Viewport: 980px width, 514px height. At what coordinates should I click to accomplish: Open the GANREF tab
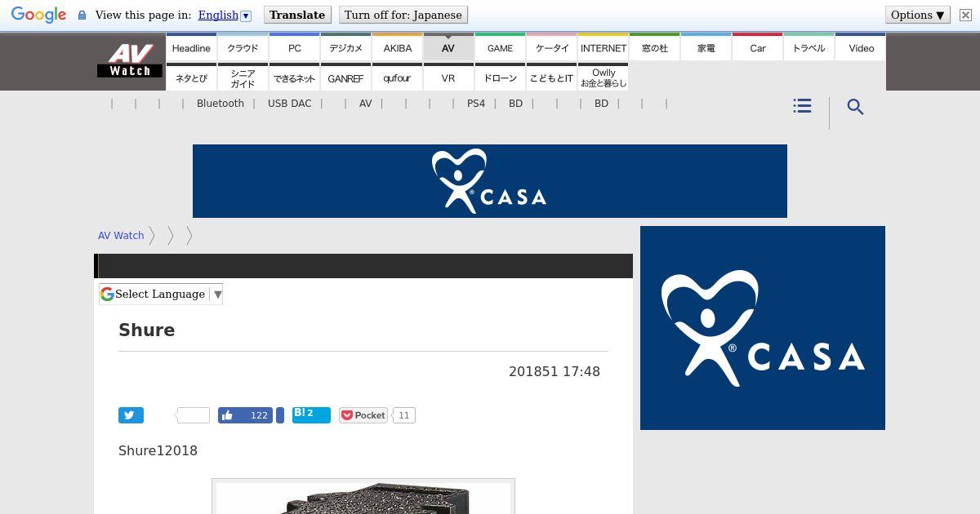click(x=345, y=78)
